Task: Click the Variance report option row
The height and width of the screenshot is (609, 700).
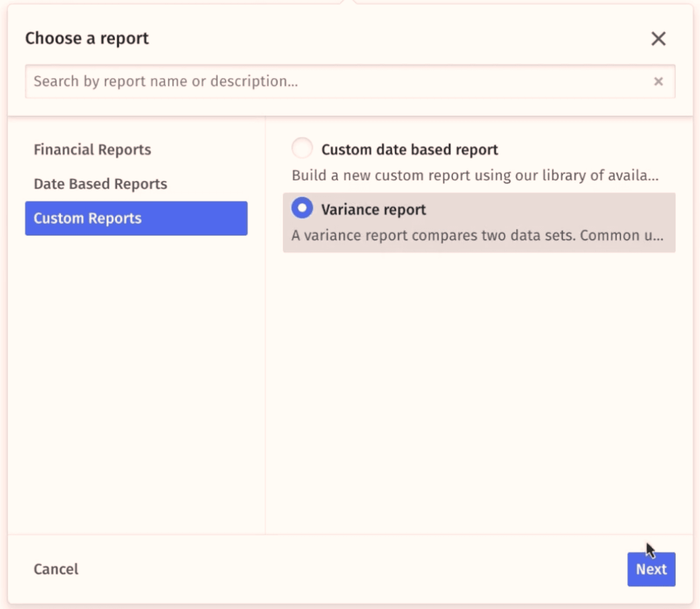Action: [x=479, y=222]
